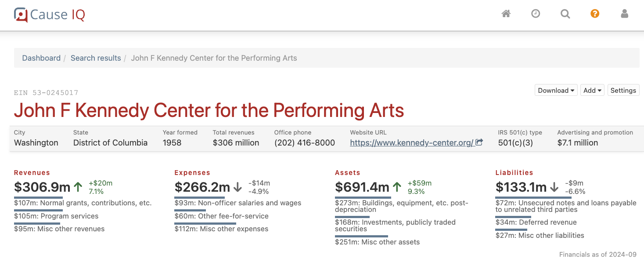Select the $306.9m revenues figure
The width and height of the screenshot is (644, 266).
[x=43, y=187]
